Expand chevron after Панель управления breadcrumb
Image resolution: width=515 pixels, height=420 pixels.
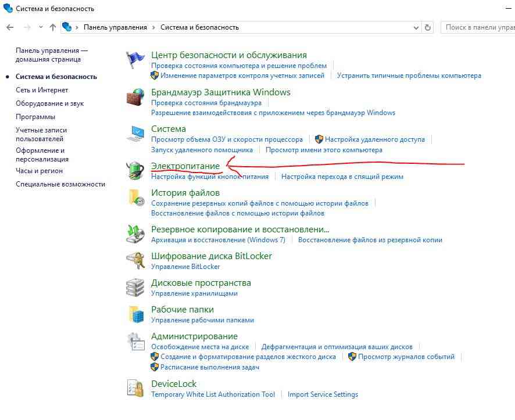153,27
